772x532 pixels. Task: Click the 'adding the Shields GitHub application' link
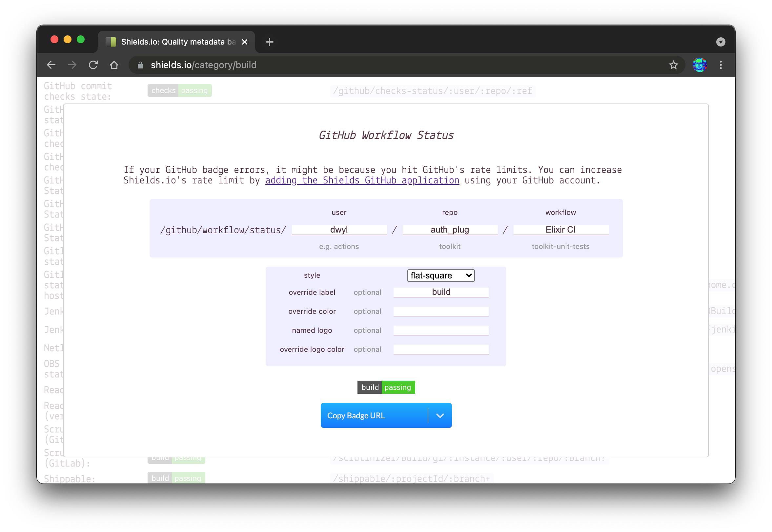click(362, 180)
